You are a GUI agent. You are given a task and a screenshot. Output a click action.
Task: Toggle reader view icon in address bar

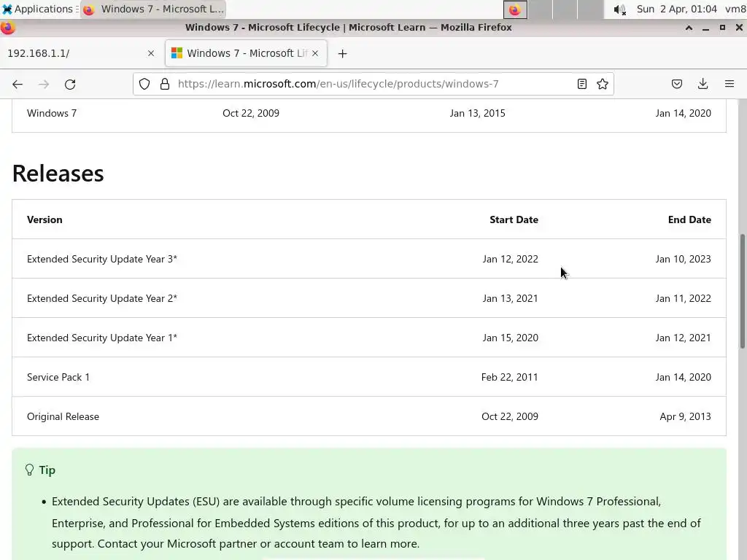tap(581, 85)
